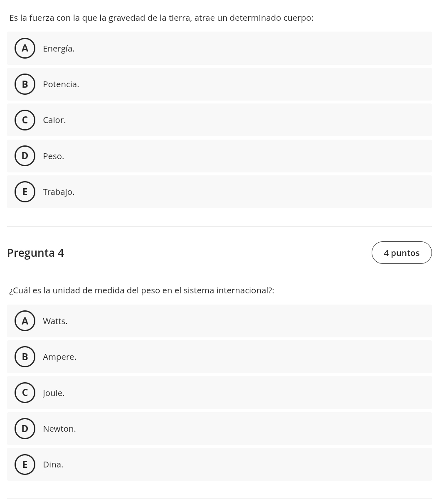The image size is (444, 504).
Task: Choose option B circle beside Ampere
Action: pyautogui.click(x=25, y=357)
